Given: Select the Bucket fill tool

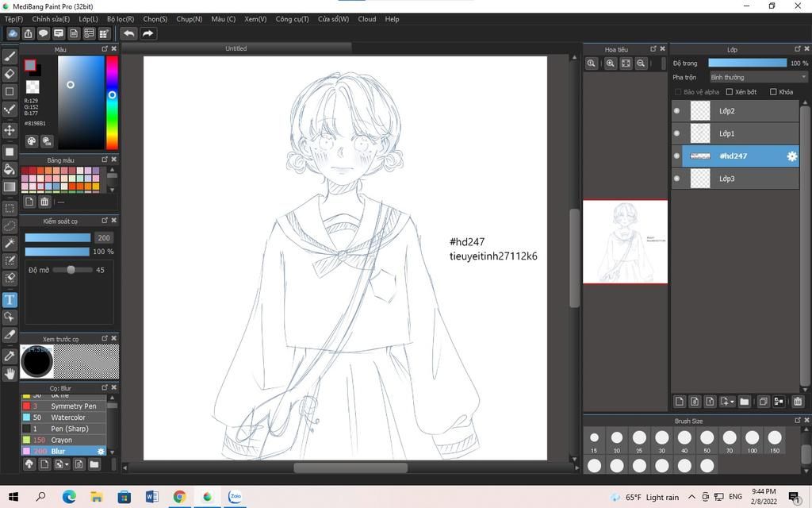Looking at the screenshot, I should tap(10, 169).
